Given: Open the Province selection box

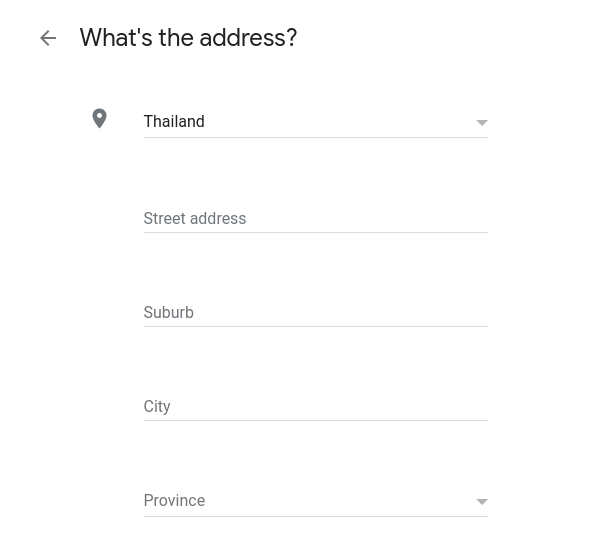Looking at the screenshot, I should coord(316,501).
